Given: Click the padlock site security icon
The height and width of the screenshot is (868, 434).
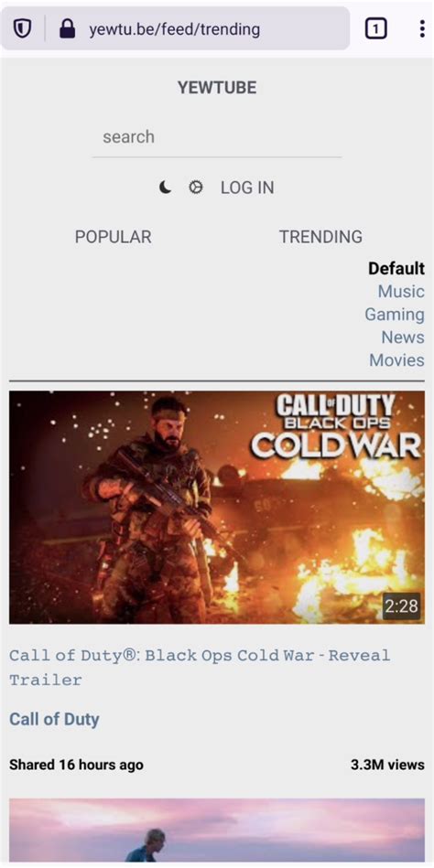Looking at the screenshot, I should coord(67,28).
